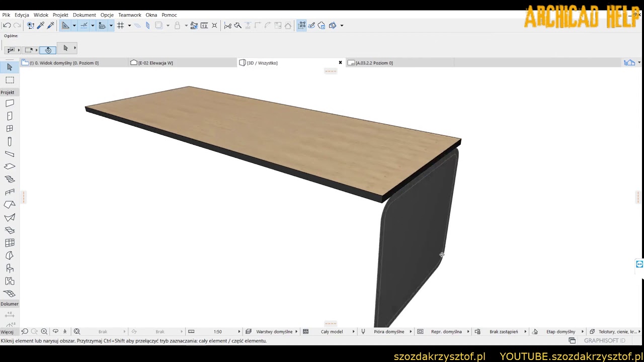Select the Arrow tool in the toolbox
644x362 pixels.
click(x=10, y=67)
